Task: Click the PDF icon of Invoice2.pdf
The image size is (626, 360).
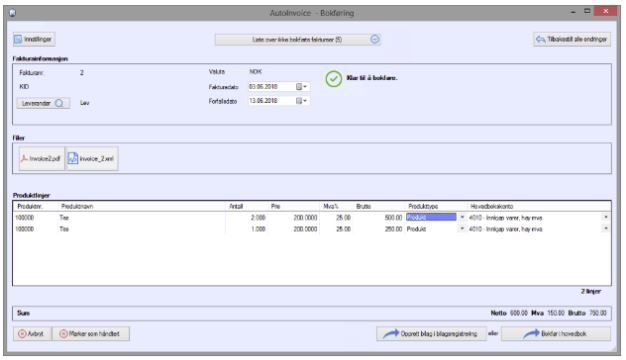Action: coord(24,158)
